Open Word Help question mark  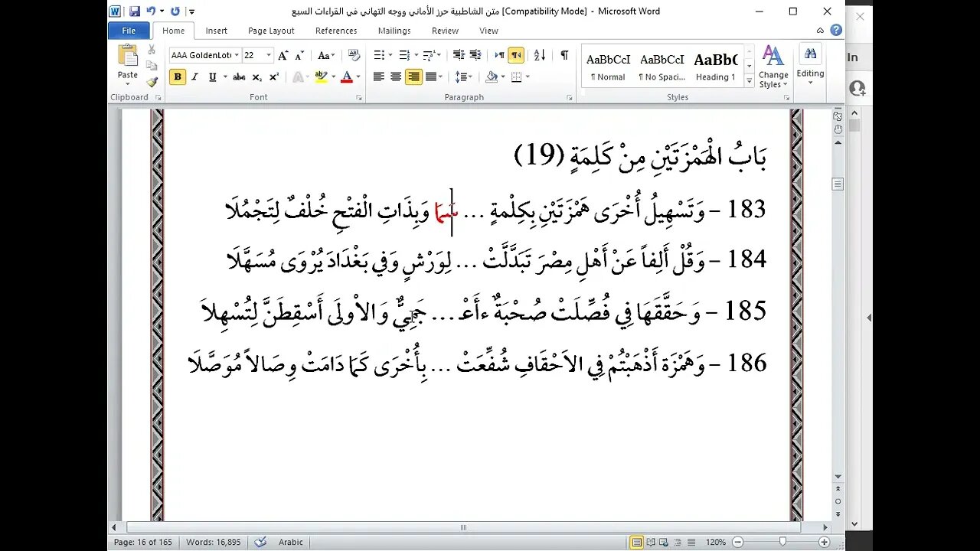click(x=836, y=31)
